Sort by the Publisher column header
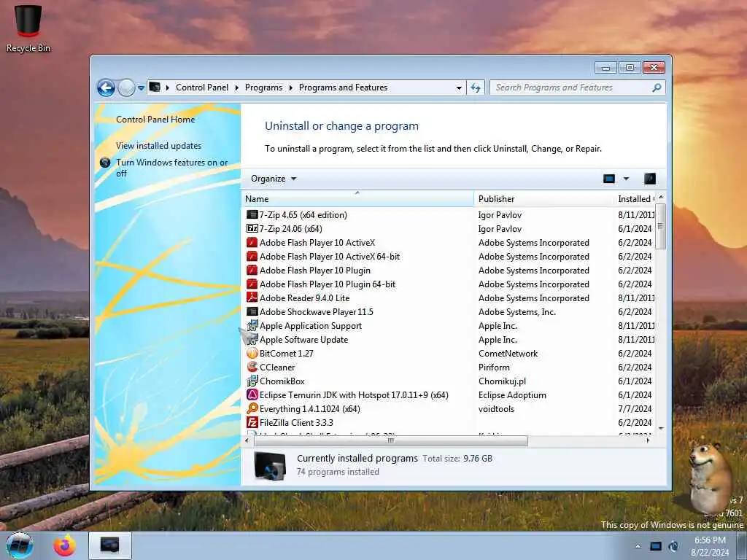747x560 pixels. point(543,198)
